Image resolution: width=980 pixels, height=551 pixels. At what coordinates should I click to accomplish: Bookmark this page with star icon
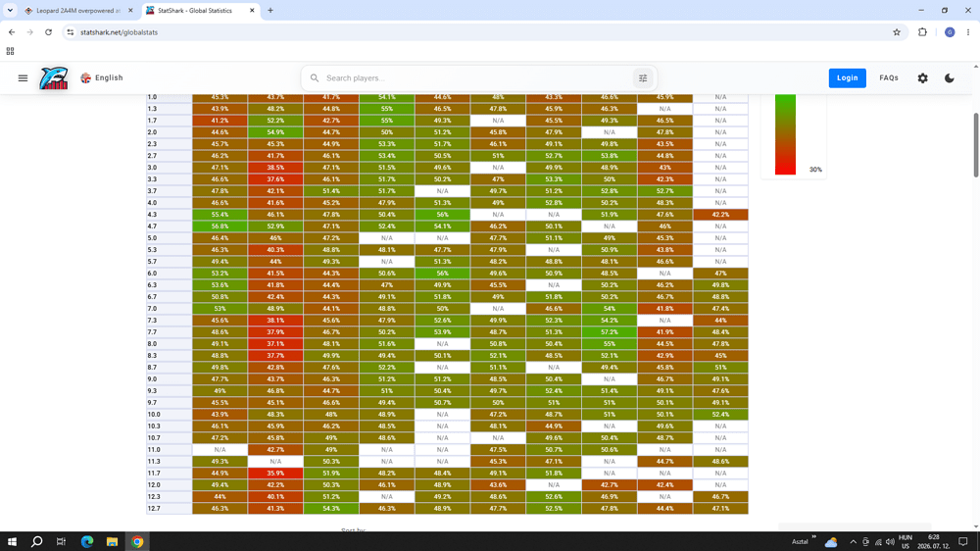click(x=897, y=32)
